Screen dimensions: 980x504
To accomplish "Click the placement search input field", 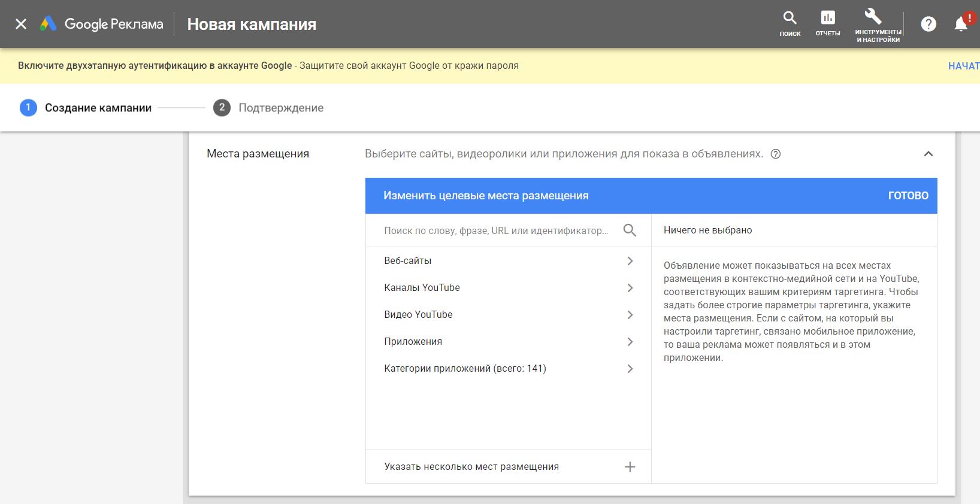I will tap(496, 230).
